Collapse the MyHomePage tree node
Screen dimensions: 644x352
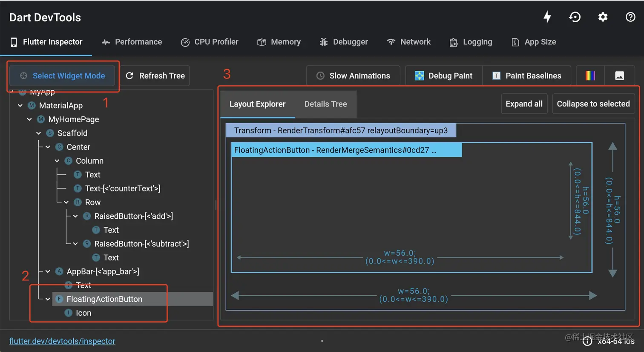tap(29, 119)
